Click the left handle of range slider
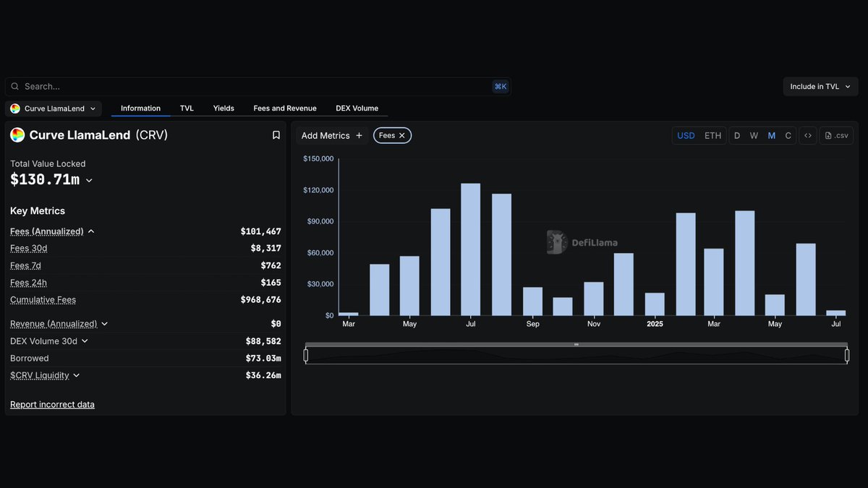The width and height of the screenshot is (868, 488). (306, 355)
